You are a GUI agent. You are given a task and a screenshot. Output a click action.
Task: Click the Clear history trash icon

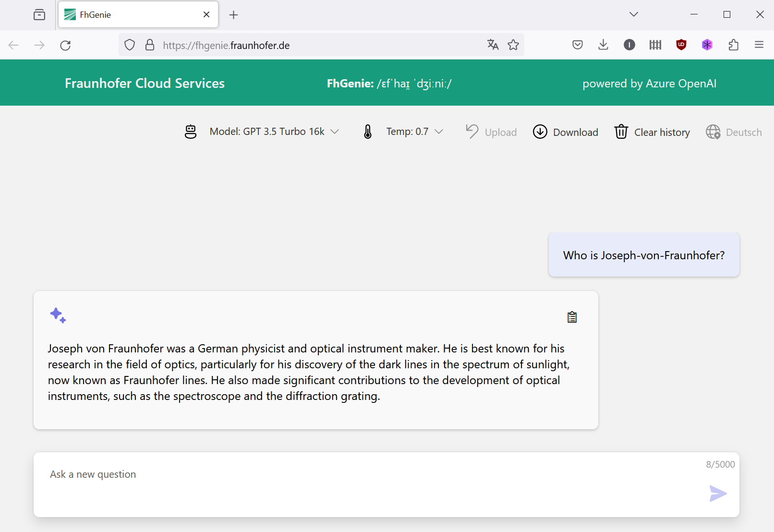coord(621,132)
